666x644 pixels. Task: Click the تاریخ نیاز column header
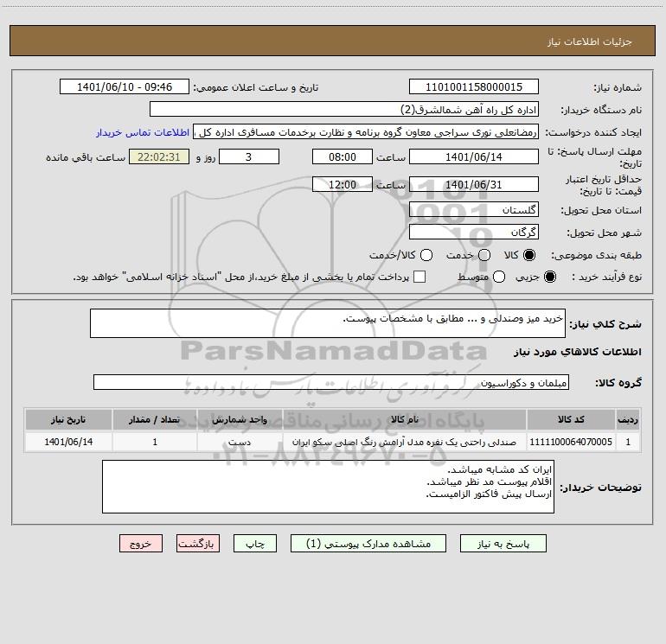(x=68, y=419)
